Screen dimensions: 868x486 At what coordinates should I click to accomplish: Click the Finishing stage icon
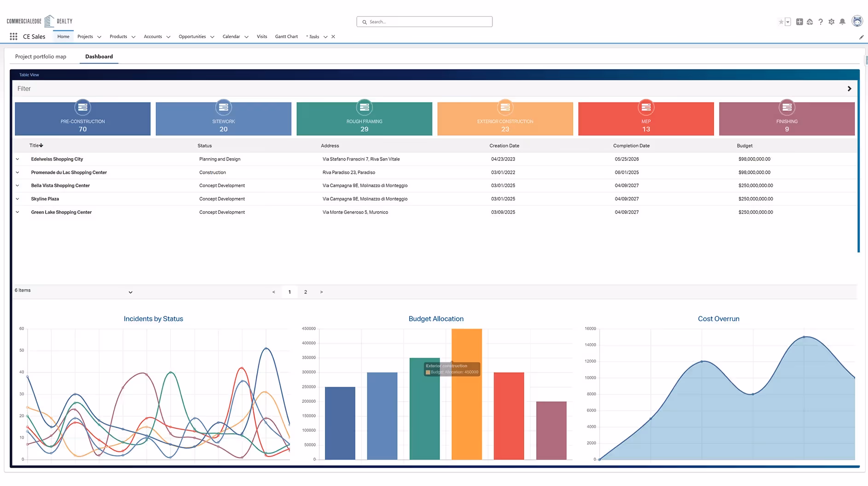tap(787, 107)
